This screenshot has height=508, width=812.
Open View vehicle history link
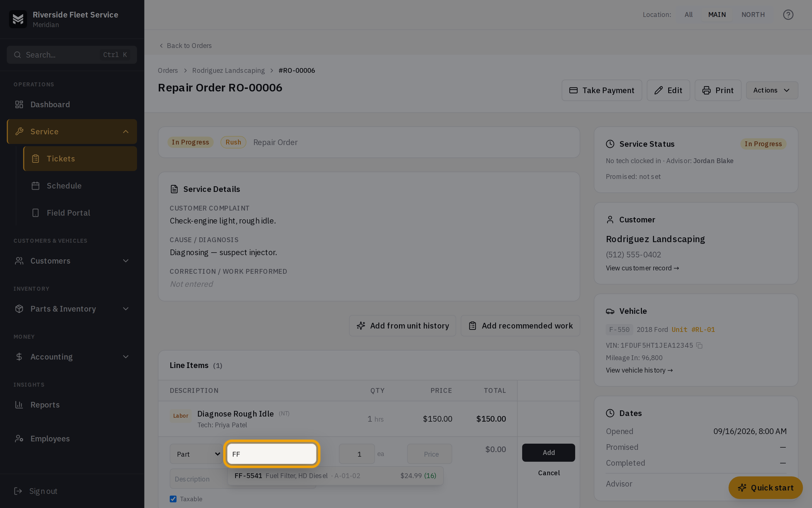coord(639,370)
